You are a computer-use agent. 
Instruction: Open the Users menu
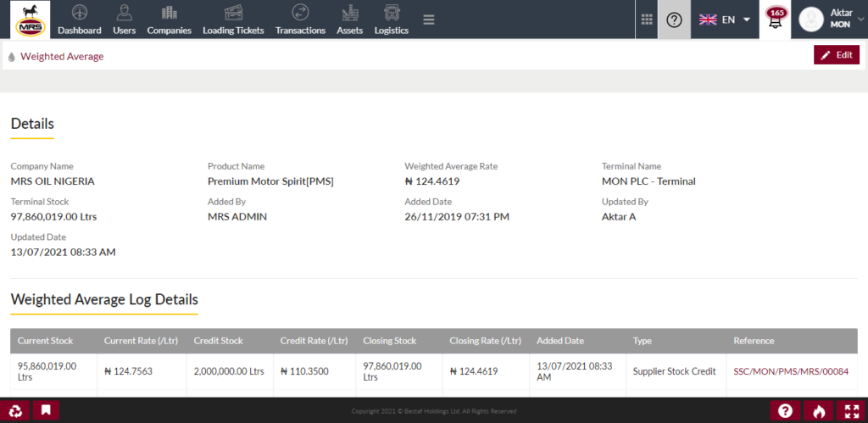(124, 20)
